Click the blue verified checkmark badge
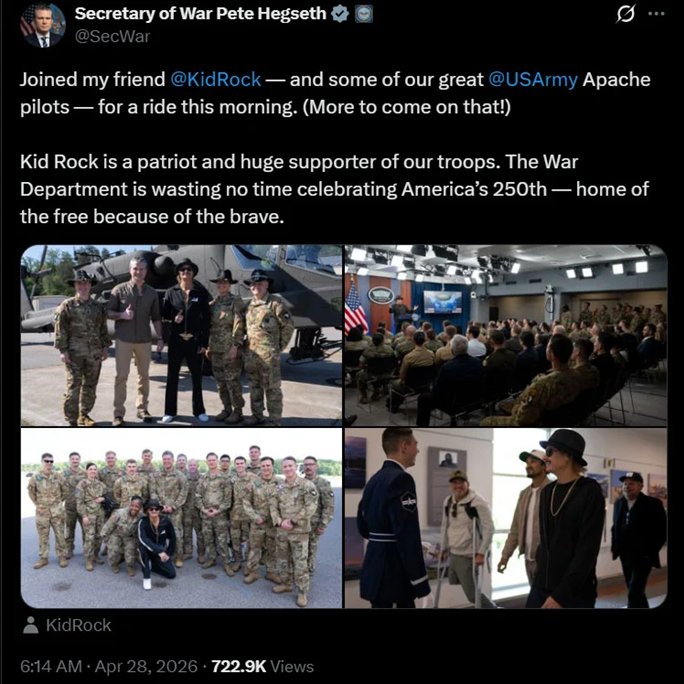Viewport: 684px width, 684px height. pos(340,14)
